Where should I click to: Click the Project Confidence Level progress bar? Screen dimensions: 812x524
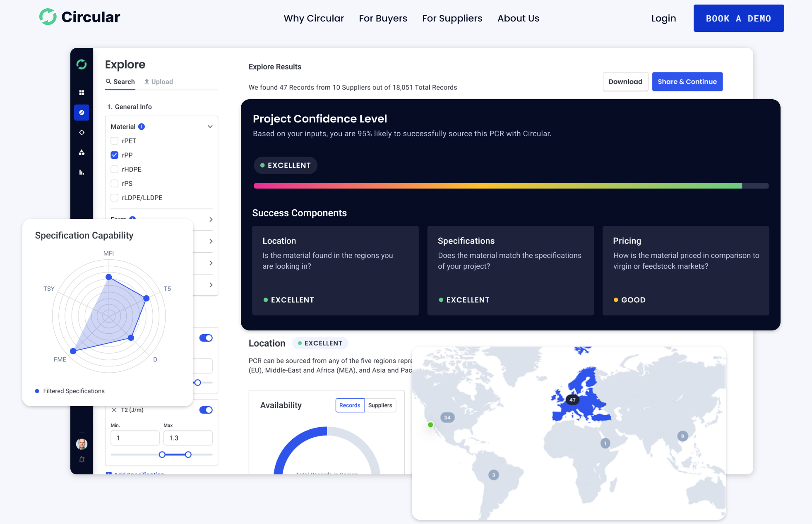tap(511, 186)
